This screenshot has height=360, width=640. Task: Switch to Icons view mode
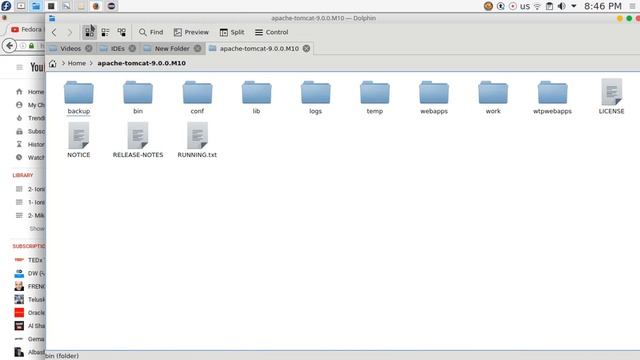click(x=89, y=32)
